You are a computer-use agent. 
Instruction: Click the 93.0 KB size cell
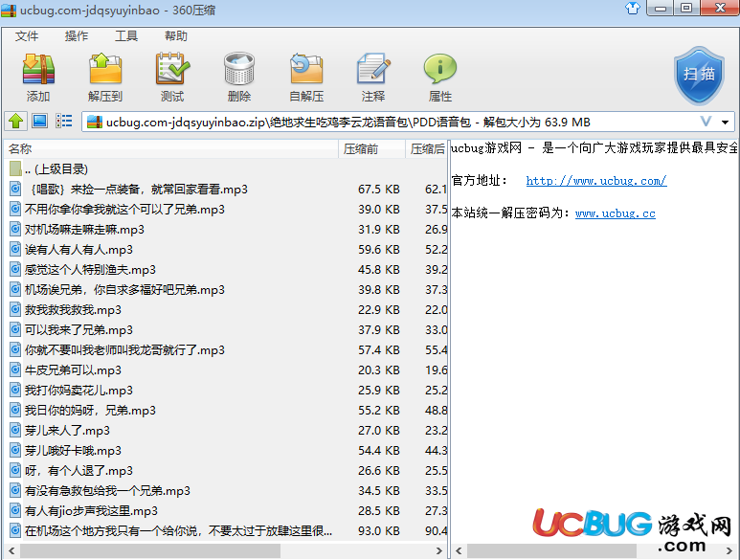click(379, 530)
